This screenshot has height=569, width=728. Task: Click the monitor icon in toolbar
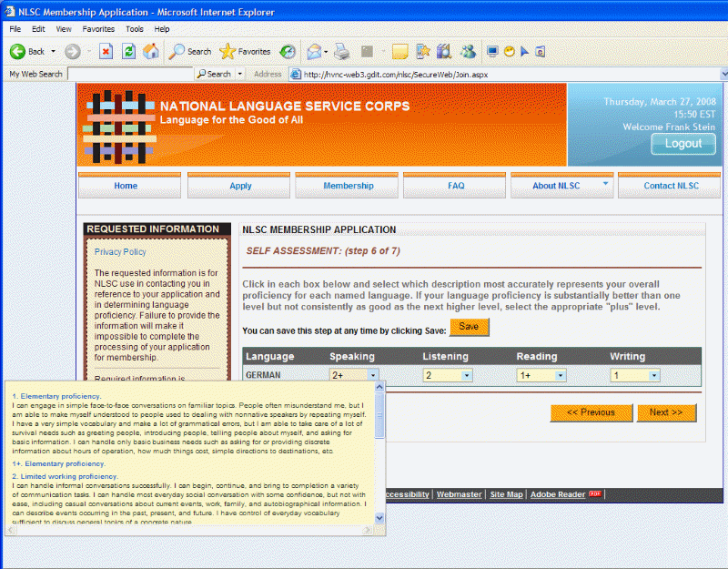click(x=492, y=52)
